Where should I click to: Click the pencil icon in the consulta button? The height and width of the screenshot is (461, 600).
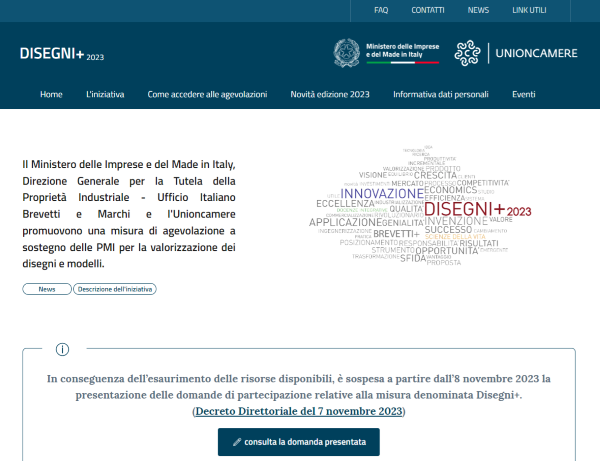(x=237, y=442)
